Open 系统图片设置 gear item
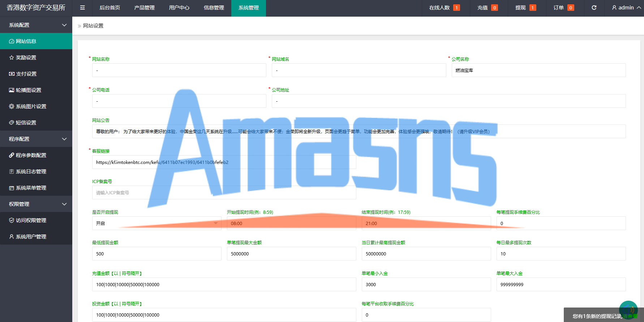This screenshot has height=322, width=644. tap(36, 106)
